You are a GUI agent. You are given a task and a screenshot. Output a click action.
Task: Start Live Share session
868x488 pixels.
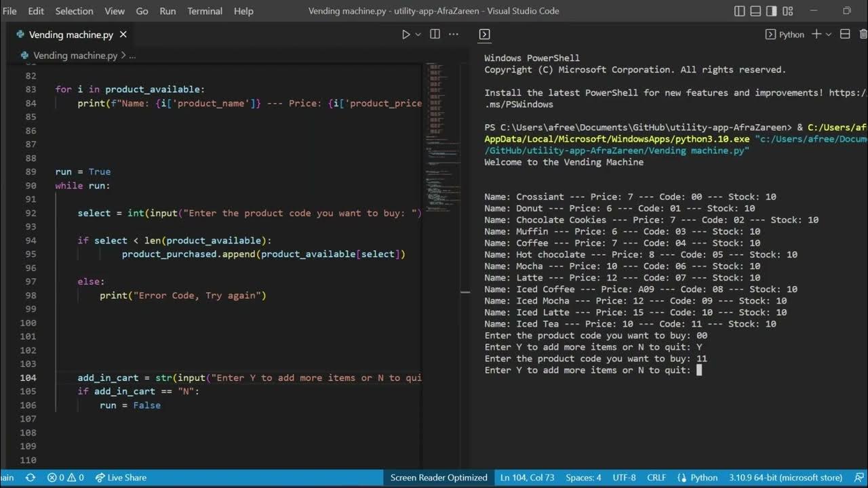coord(120,477)
